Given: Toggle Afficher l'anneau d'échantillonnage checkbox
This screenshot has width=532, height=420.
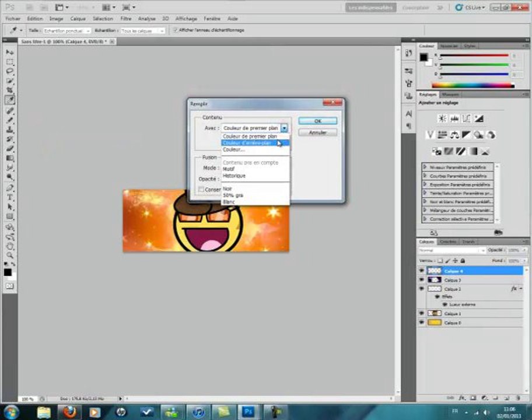Looking at the screenshot, I should coord(176,30).
